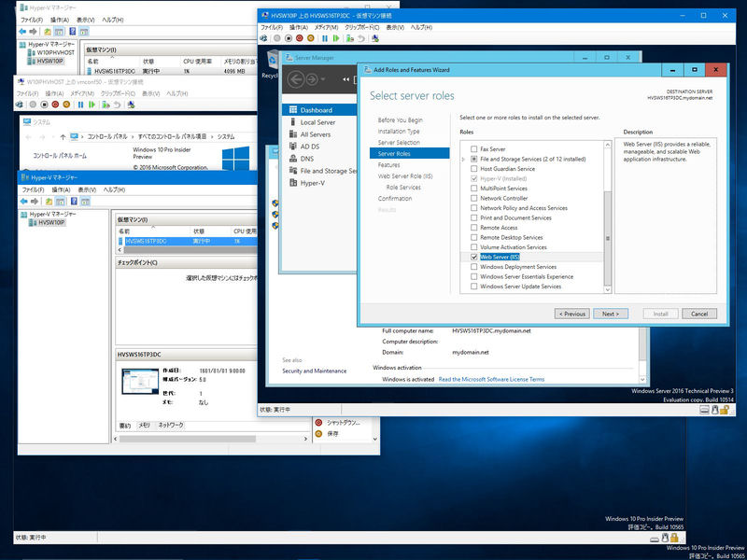Screen dimensions: 747x560
Task: Click red Shut Down icon in HVSWS16TP3DC connection toolbar
Action: (x=299, y=38)
